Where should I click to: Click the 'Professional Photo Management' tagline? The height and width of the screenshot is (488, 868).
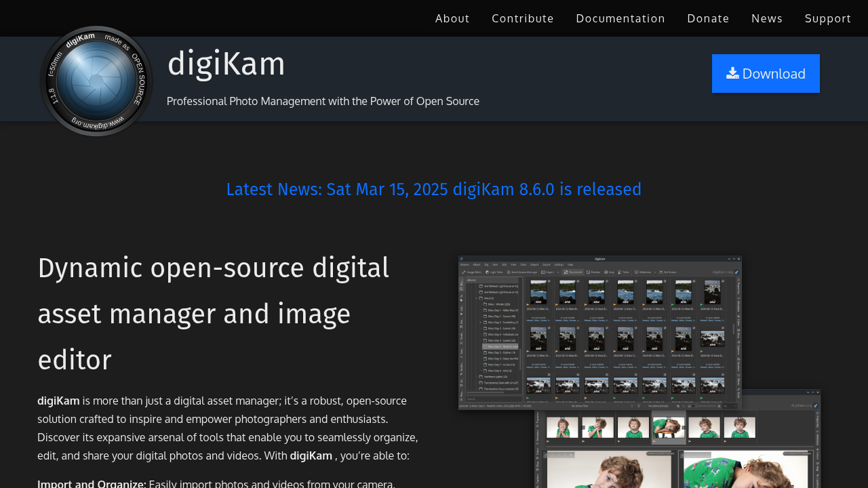[x=323, y=101]
